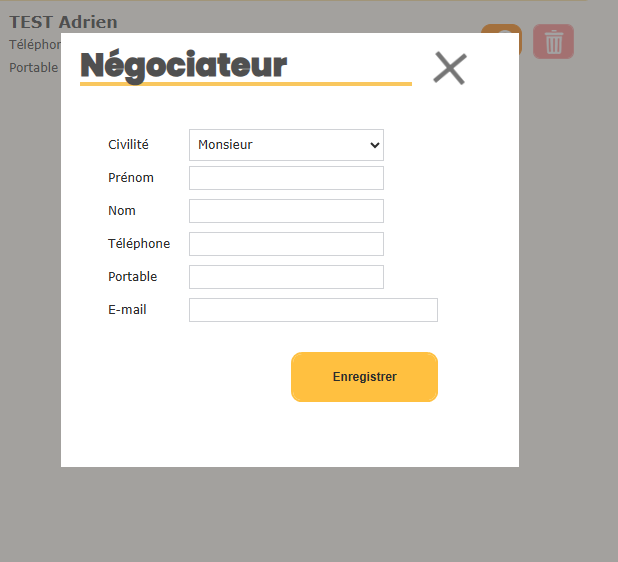
Task: Click the Négociateur dialog title
Action: pos(184,66)
